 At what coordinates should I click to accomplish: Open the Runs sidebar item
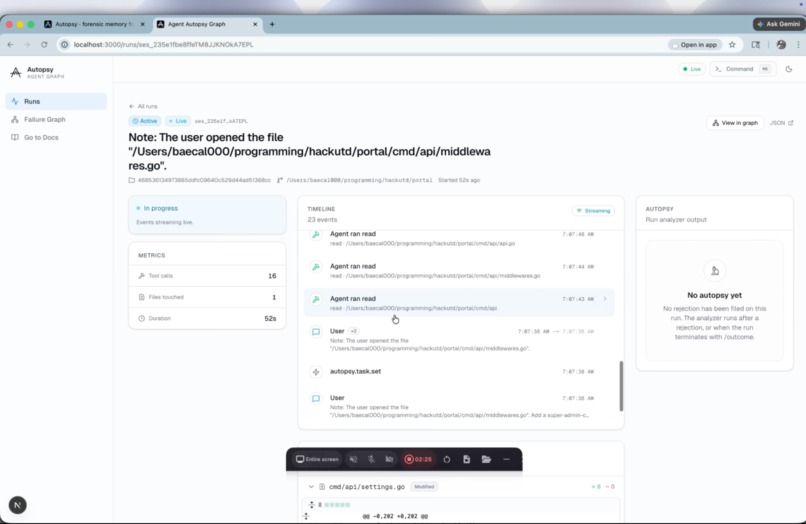pos(56,101)
